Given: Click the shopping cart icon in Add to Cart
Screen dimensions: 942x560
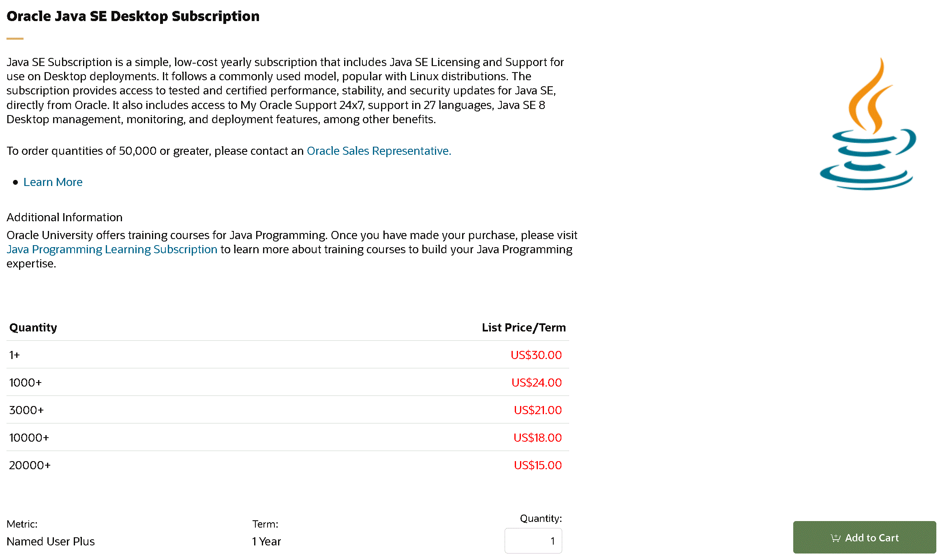Looking at the screenshot, I should pos(835,538).
